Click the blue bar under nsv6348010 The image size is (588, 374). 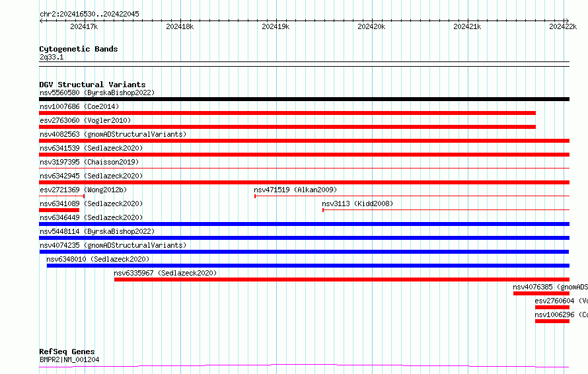(309, 266)
